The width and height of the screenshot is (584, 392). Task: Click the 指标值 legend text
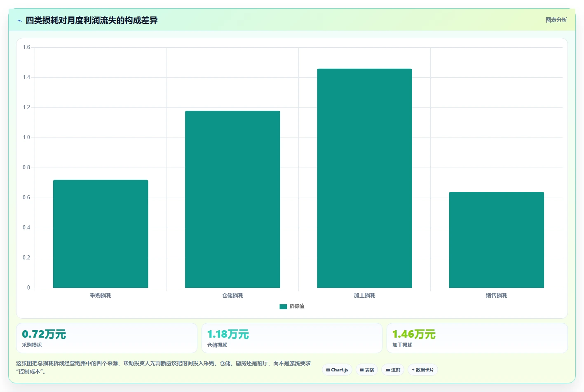click(297, 306)
